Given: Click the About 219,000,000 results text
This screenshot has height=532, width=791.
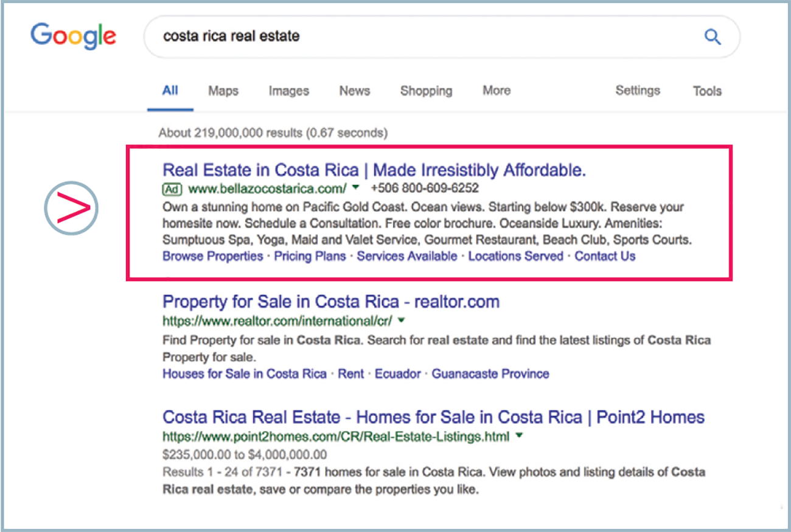Looking at the screenshot, I should [273, 133].
